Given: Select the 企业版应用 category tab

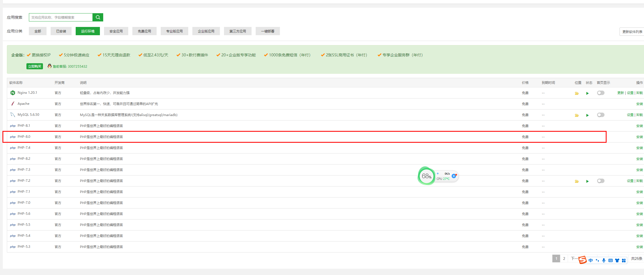Looking at the screenshot, I should pyautogui.click(x=206, y=31).
